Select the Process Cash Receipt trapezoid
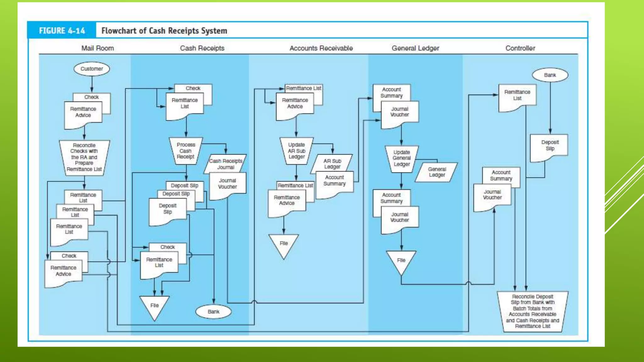 [186, 151]
